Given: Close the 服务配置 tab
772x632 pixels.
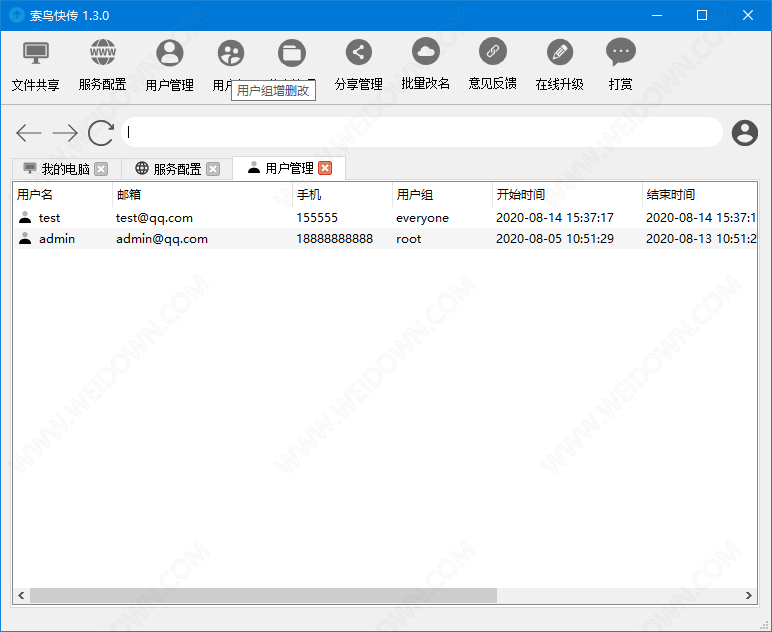Looking at the screenshot, I should (x=213, y=169).
